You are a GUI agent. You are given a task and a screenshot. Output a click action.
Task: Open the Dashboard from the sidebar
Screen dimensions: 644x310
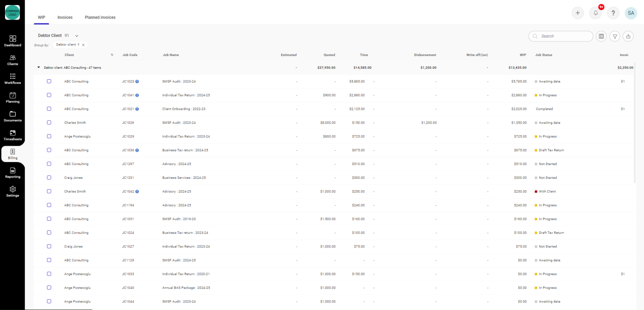coord(13,41)
